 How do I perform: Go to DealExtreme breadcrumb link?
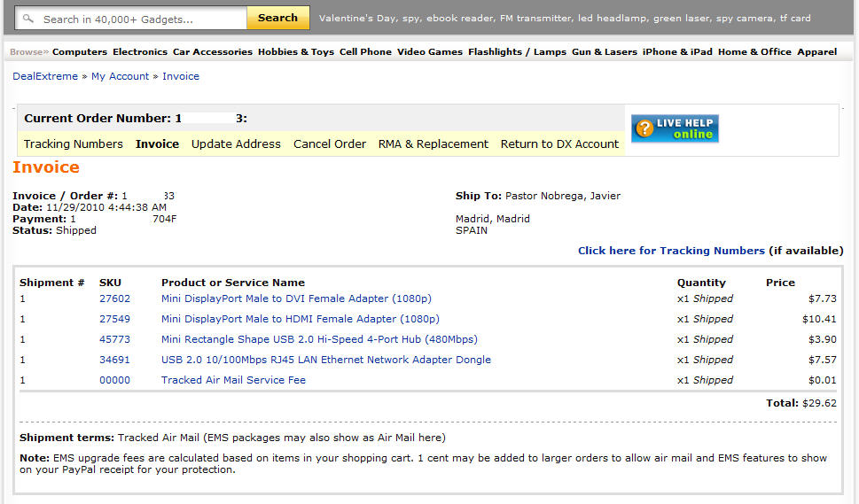pyautogui.click(x=45, y=76)
